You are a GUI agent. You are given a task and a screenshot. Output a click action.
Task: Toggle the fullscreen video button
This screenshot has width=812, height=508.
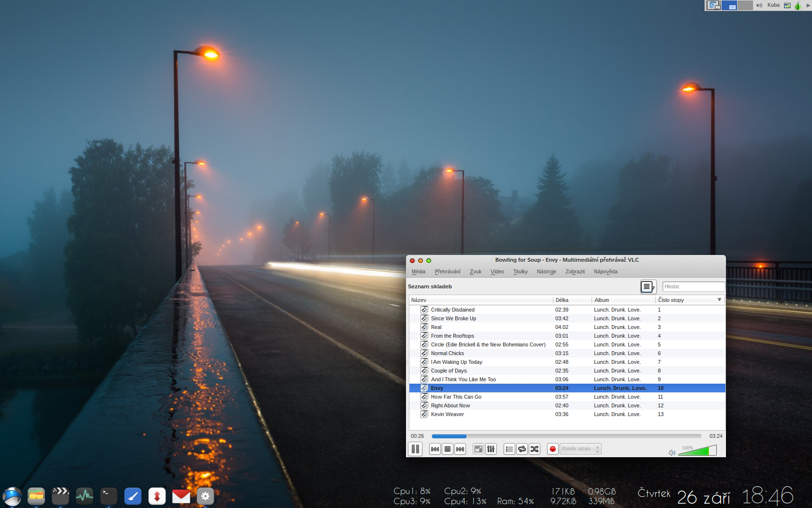(478, 449)
